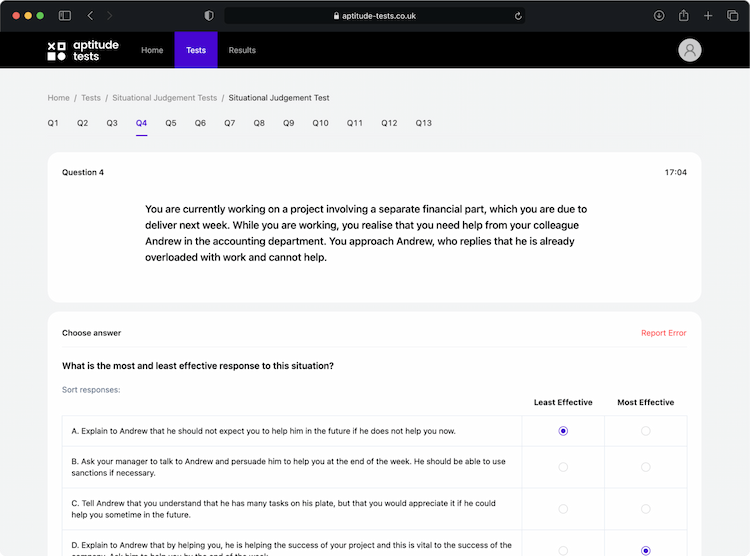Click the aptitude-tests.co.uk address bar

click(x=375, y=16)
